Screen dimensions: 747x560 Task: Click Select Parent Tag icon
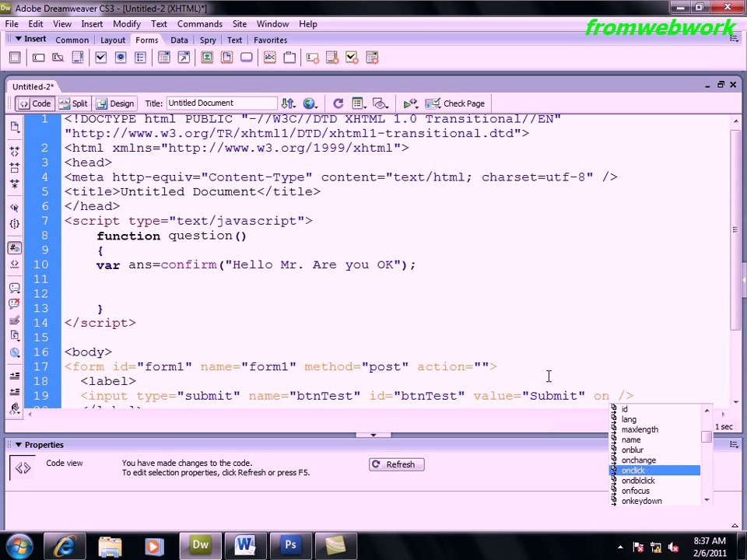14,208
